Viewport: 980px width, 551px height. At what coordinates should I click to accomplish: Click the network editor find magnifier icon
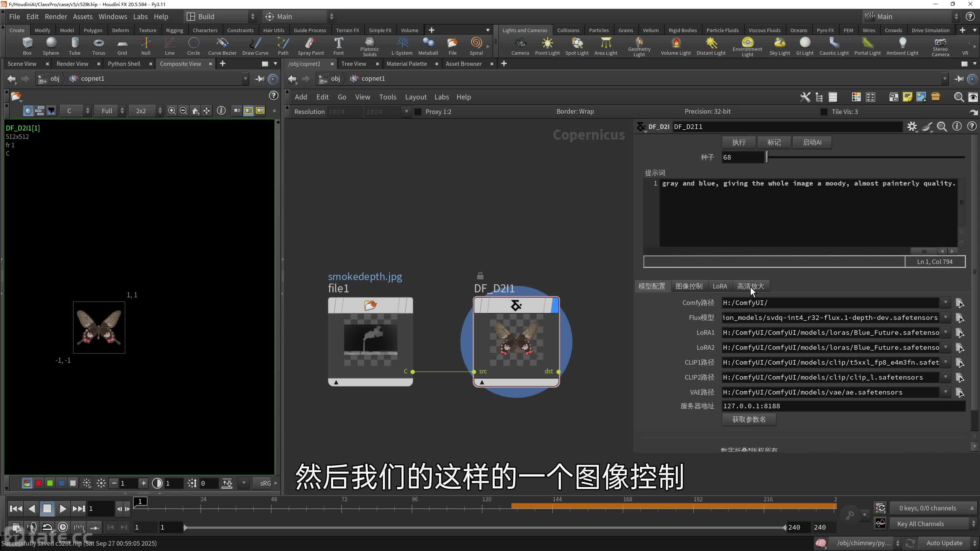(959, 97)
